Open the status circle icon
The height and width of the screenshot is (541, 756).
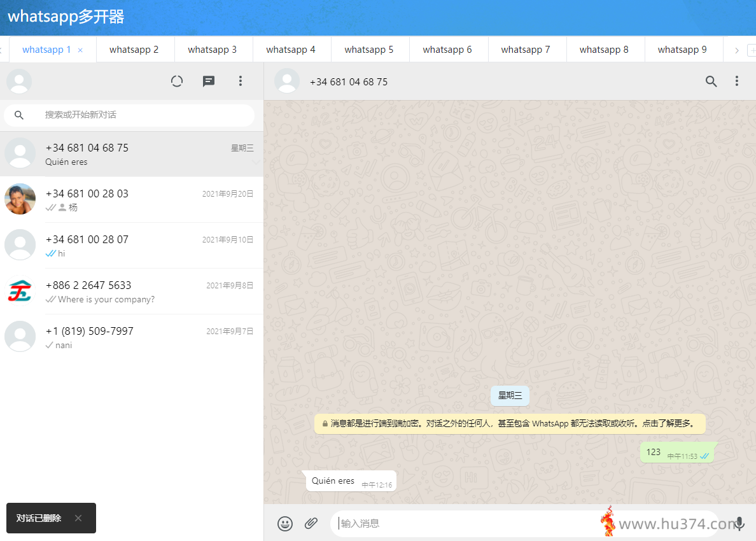pyautogui.click(x=177, y=81)
